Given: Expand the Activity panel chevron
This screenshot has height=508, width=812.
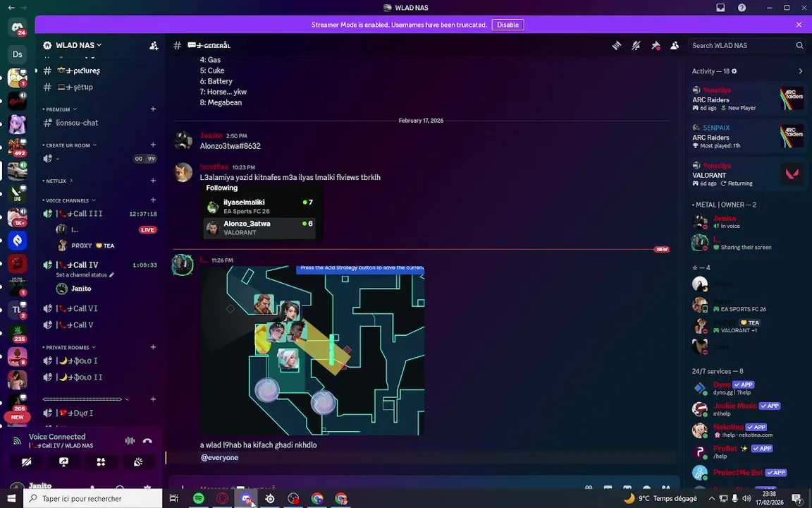Looking at the screenshot, I should [800, 71].
